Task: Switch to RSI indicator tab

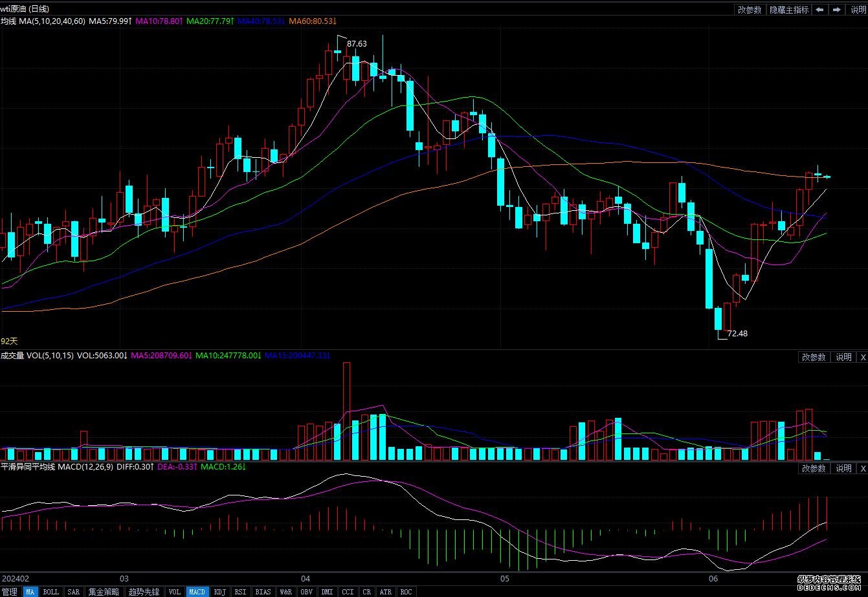Action: click(241, 592)
